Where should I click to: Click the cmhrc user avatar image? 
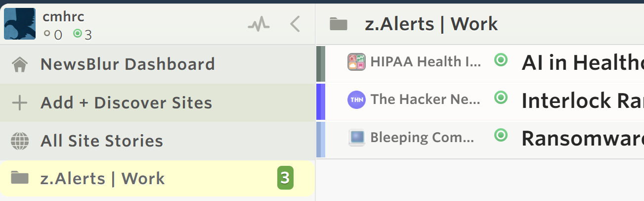tap(20, 24)
